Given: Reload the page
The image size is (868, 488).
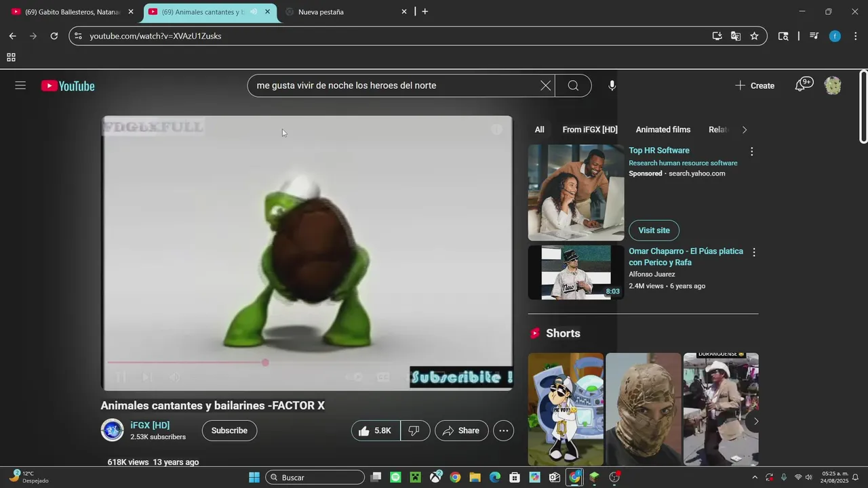Looking at the screenshot, I should tap(54, 36).
